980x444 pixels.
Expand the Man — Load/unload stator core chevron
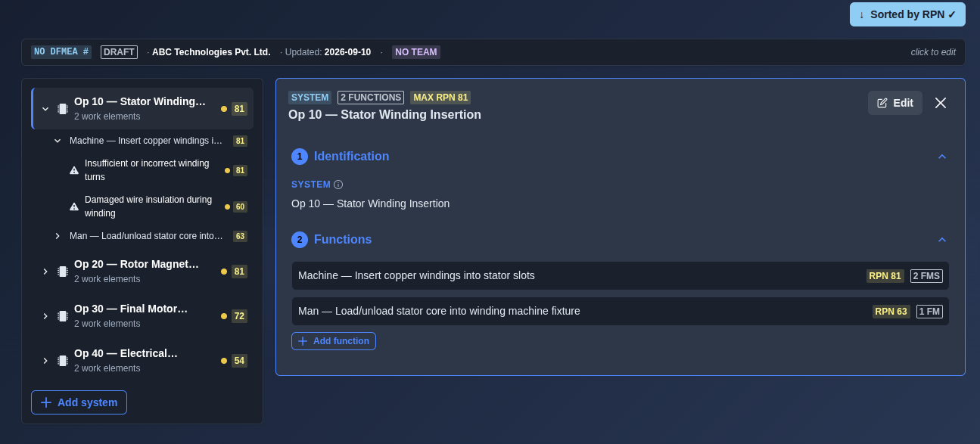point(58,236)
